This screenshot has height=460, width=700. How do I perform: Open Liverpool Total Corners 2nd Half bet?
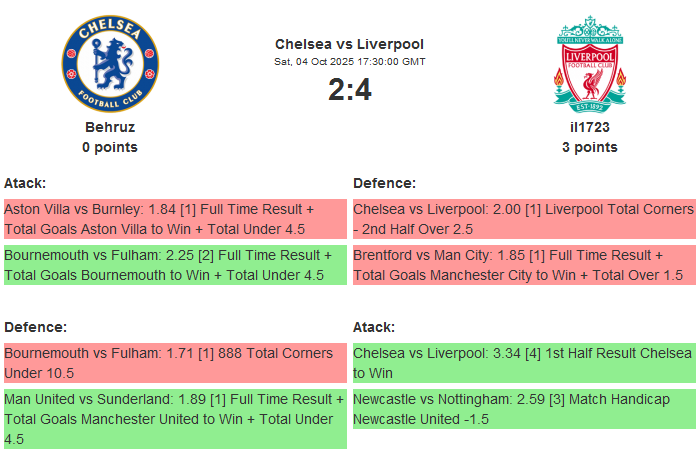point(523,219)
